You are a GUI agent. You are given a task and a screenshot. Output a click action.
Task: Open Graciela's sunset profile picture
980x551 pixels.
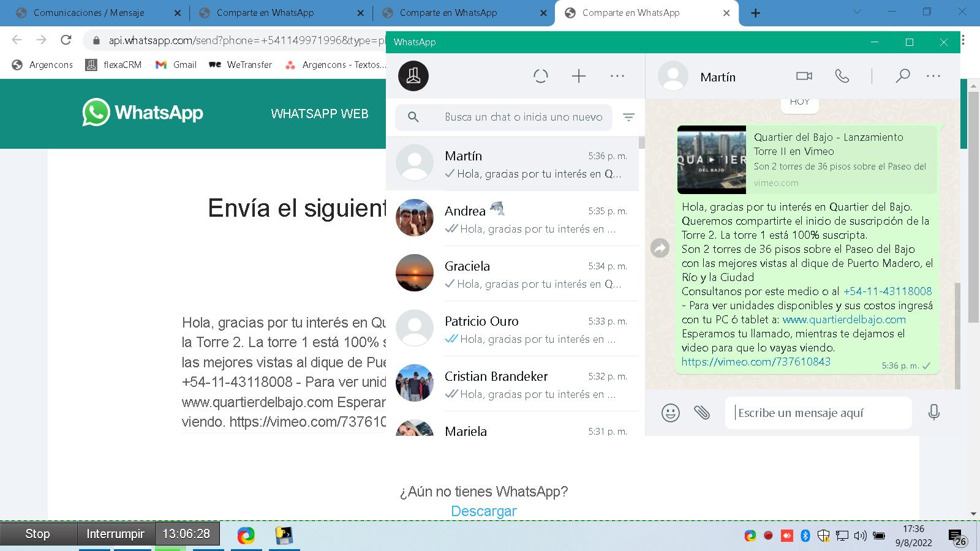415,272
